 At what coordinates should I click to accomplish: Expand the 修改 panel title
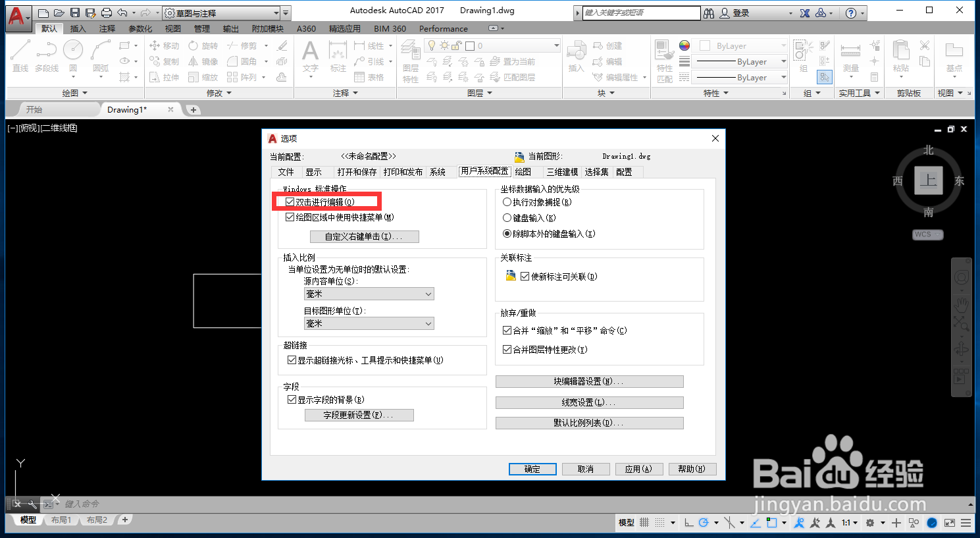click(x=219, y=94)
